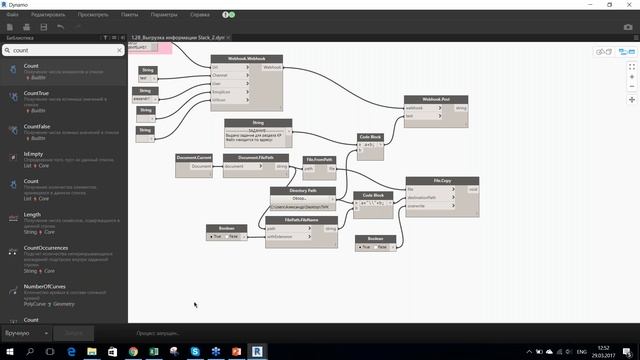Click the Windows notification center icon
The width and height of the screenshot is (640, 360).
tap(627, 351)
